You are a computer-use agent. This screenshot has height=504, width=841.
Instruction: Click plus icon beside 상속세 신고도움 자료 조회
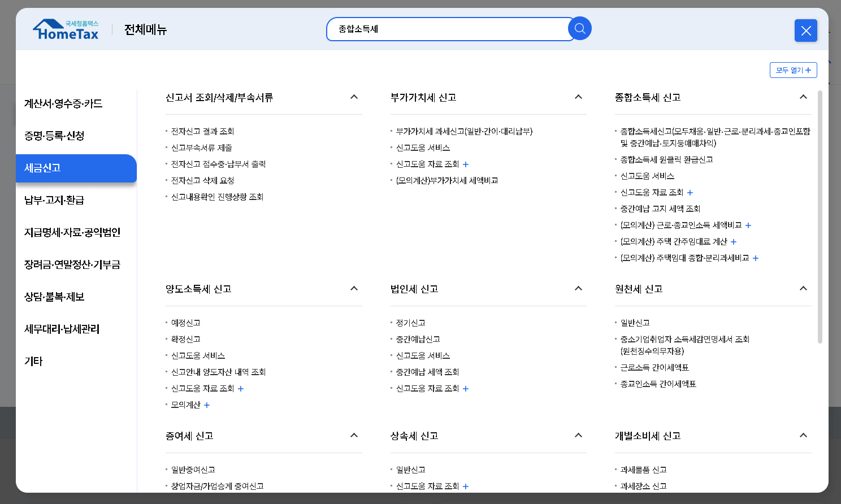tap(465, 486)
